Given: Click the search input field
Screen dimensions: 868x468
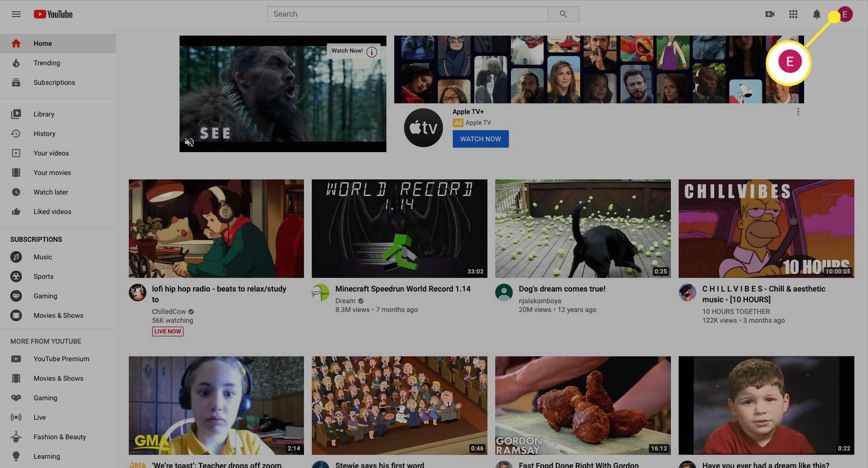Looking at the screenshot, I should click(x=408, y=14).
